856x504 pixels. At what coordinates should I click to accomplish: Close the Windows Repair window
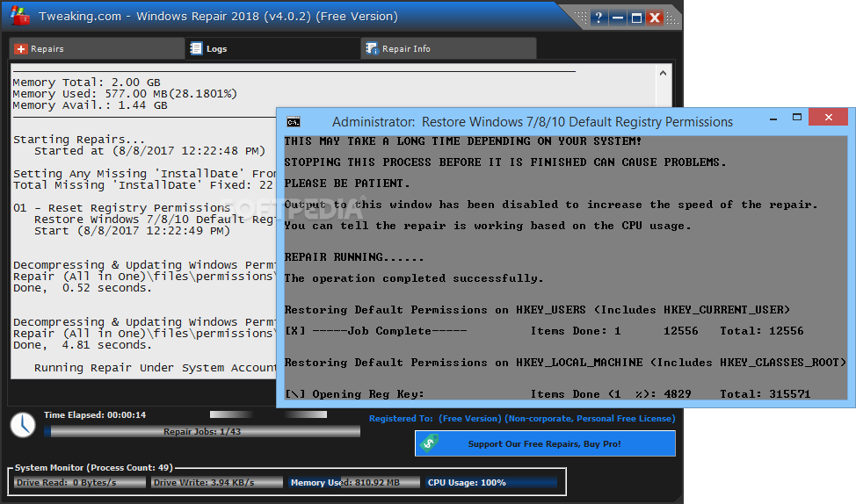coord(655,18)
